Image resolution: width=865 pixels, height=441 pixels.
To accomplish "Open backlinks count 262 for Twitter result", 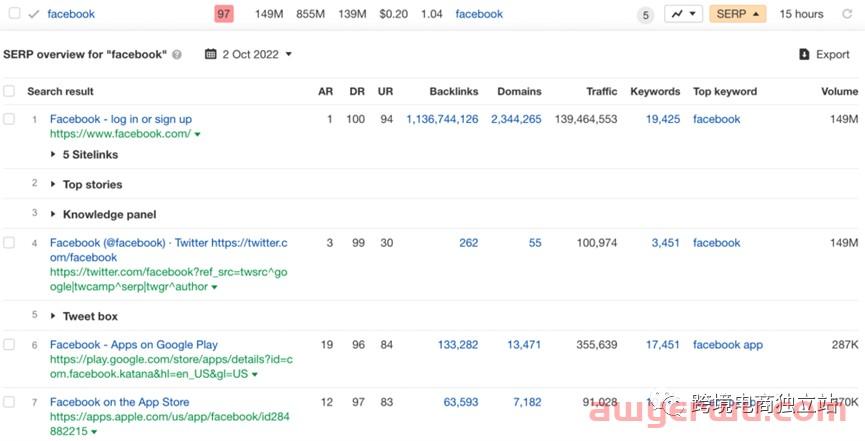I will (468, 243).
